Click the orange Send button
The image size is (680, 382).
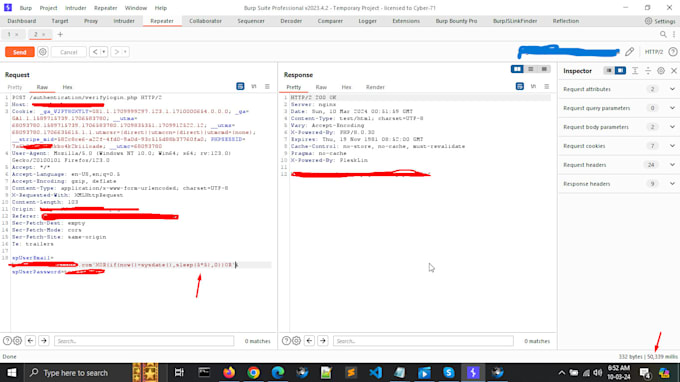click(x=20, y=52)
